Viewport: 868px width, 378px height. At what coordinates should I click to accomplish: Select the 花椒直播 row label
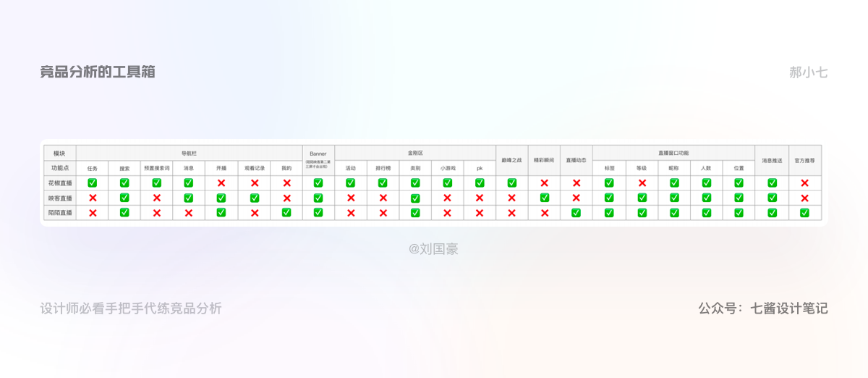click(x=59, y=182)
